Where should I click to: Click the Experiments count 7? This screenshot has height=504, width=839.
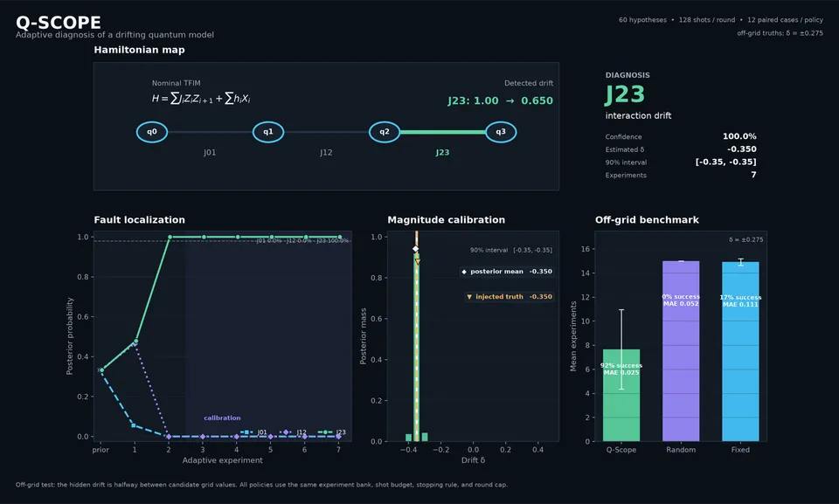pos(753,175)
